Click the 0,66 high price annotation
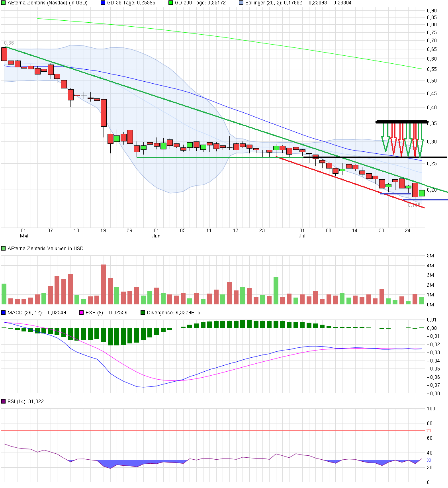The image size is (448, 488). (9, 43)
